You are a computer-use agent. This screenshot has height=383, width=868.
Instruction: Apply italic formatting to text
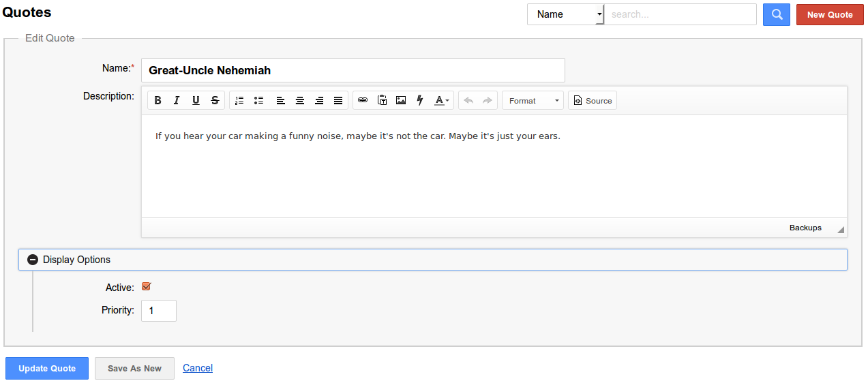tap(177, 100)
